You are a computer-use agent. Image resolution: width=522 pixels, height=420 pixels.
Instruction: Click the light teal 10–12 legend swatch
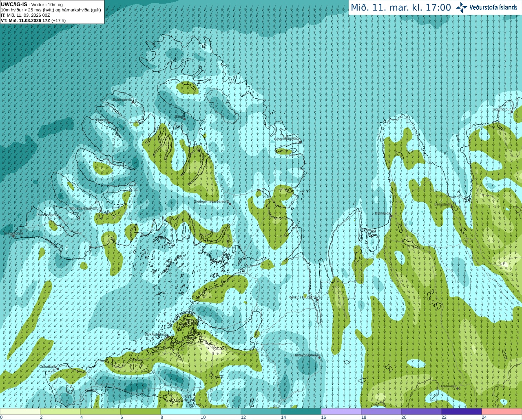pos(221,411)
